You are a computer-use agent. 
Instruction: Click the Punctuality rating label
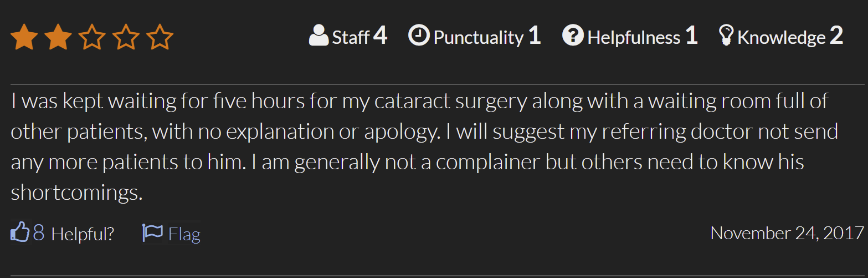point(478,38)
